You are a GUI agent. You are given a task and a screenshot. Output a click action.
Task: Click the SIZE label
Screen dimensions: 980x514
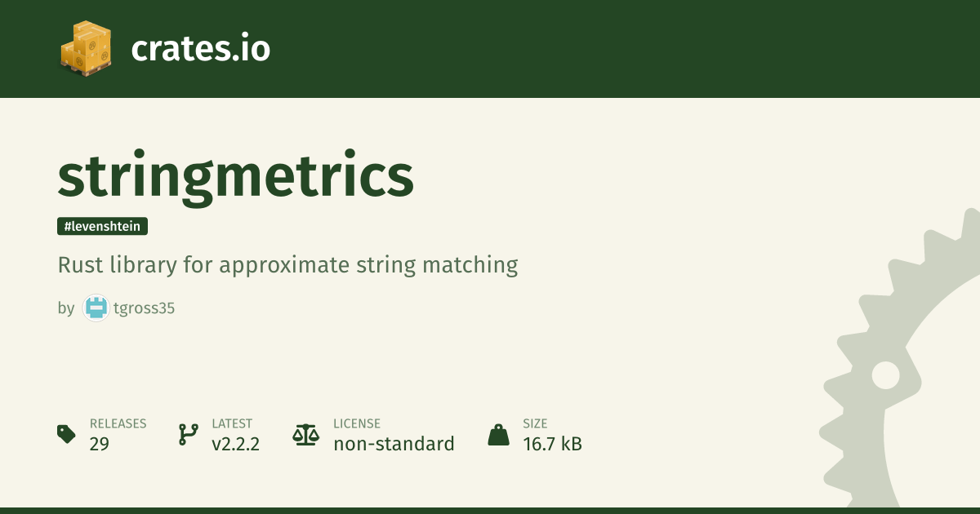coord(535,423)
